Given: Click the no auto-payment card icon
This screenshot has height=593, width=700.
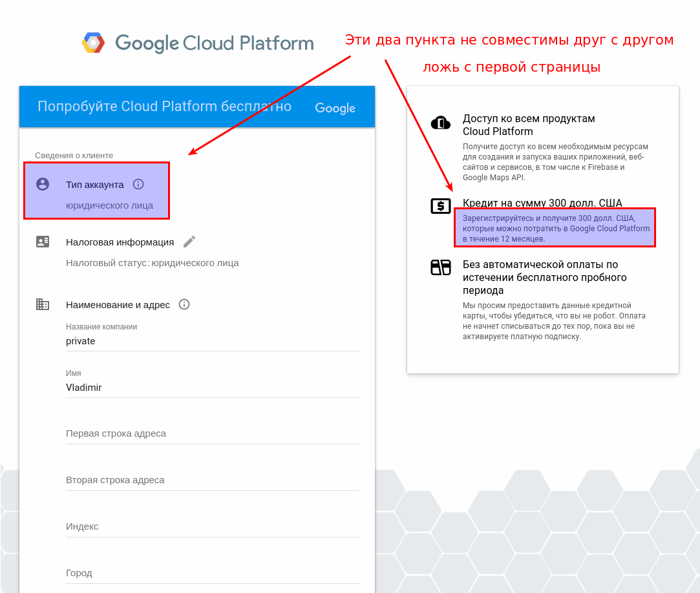Looking at the screenshot, I should click(x=441, y=267).
